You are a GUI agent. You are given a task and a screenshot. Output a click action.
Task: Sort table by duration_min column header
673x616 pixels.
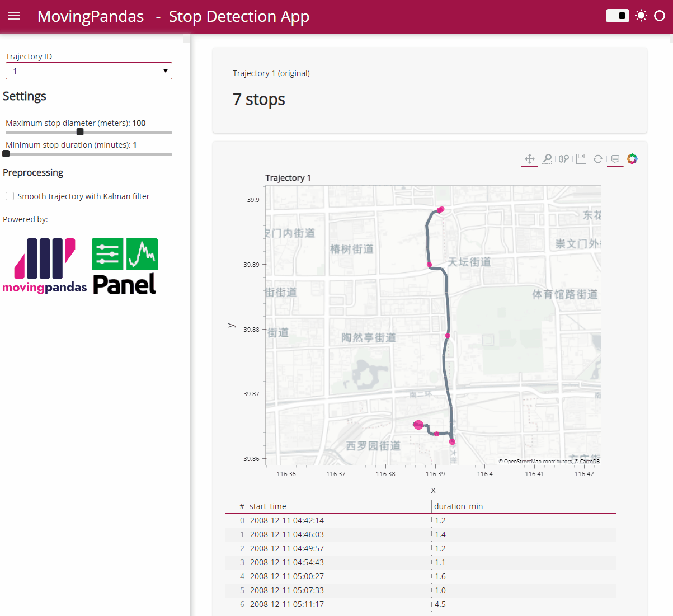(458, 506)
